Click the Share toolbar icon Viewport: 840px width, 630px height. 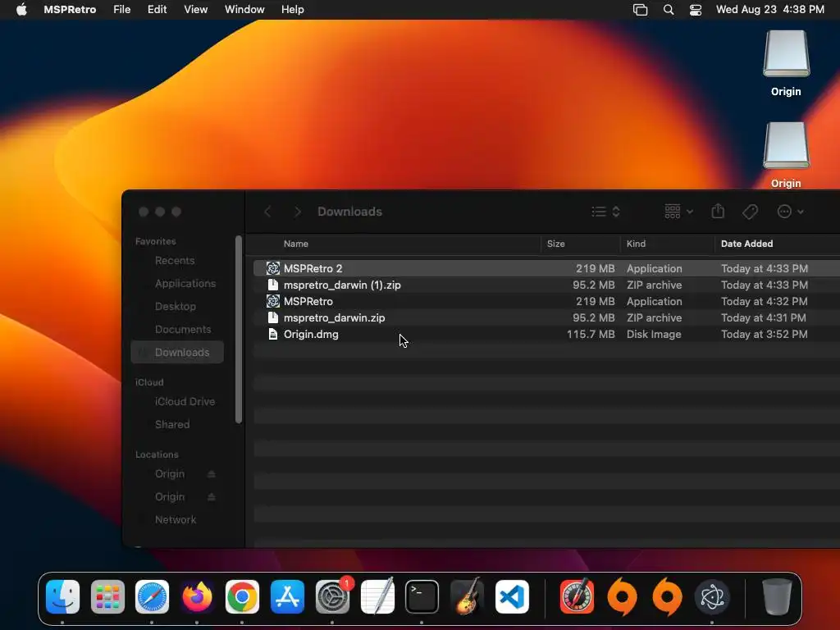718,212
